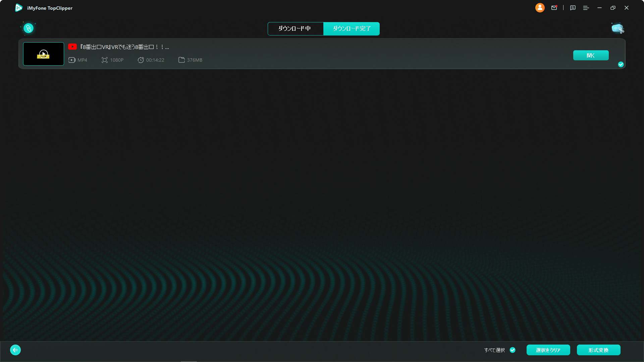Click the 形式変換 button

tap(598, 350)
